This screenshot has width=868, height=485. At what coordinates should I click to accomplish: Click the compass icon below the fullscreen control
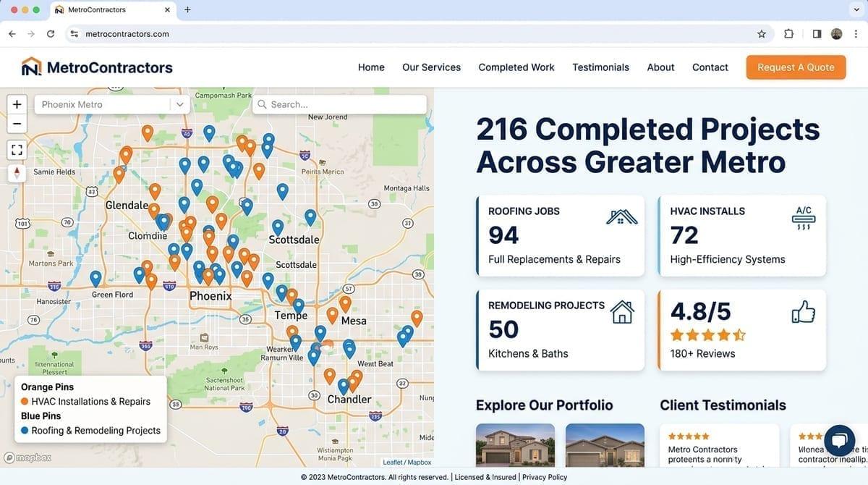(17, 173)
